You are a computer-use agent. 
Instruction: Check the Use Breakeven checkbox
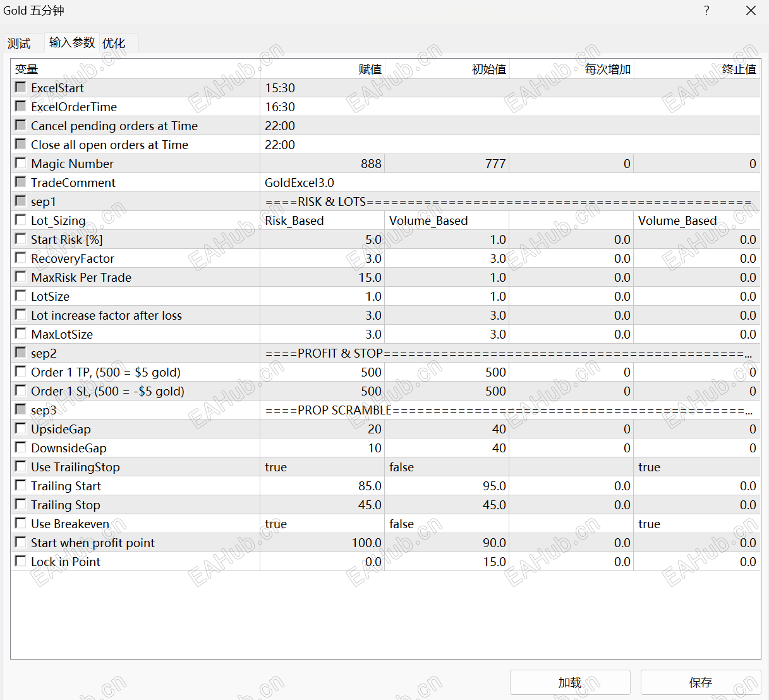[21, 523]
